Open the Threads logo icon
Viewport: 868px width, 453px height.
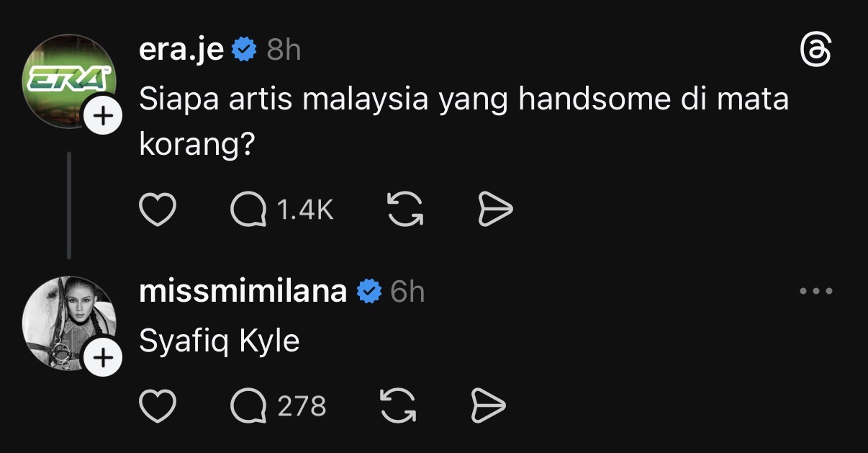[x=815, y=52]
